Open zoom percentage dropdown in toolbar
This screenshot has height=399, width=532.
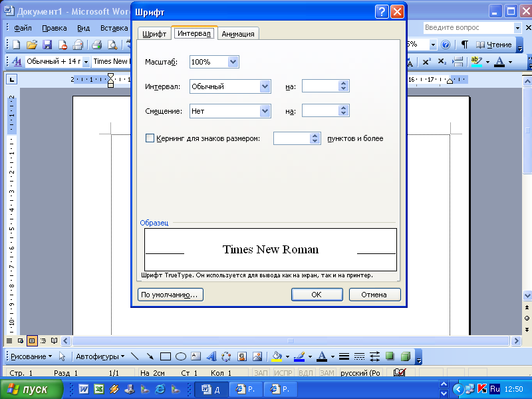(x=433, y=45)
